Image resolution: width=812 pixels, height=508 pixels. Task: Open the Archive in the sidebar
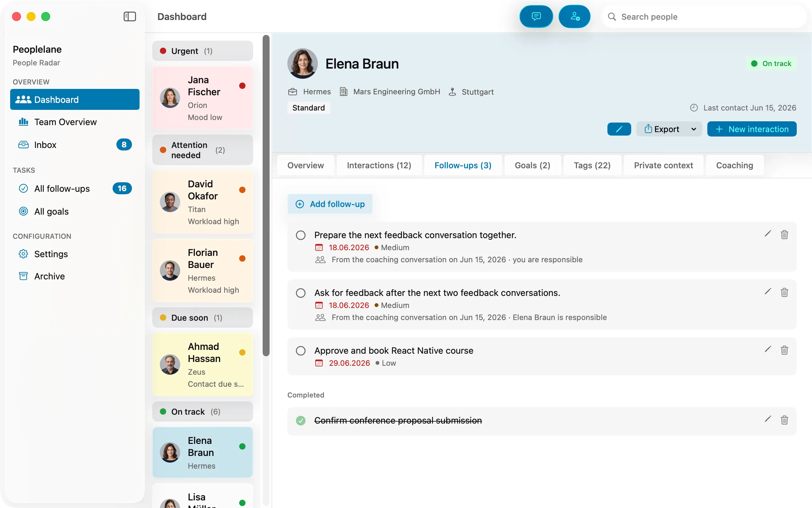point(75,276)
